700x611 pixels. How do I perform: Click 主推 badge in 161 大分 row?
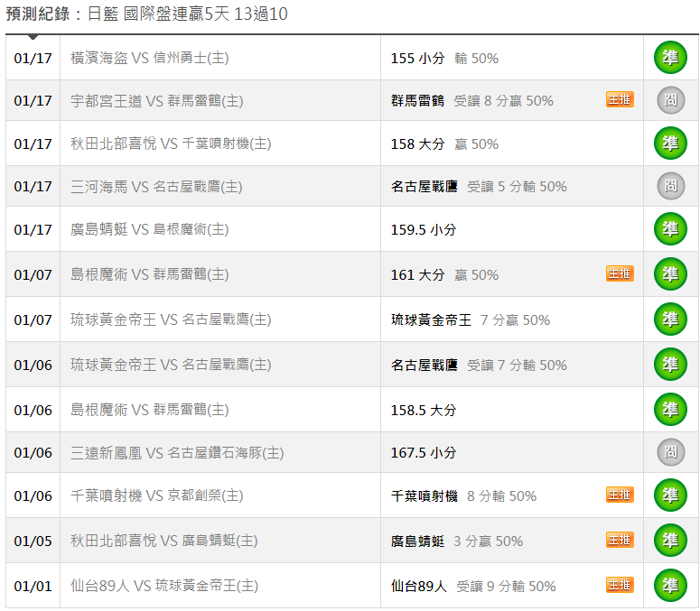pos(620,273)
